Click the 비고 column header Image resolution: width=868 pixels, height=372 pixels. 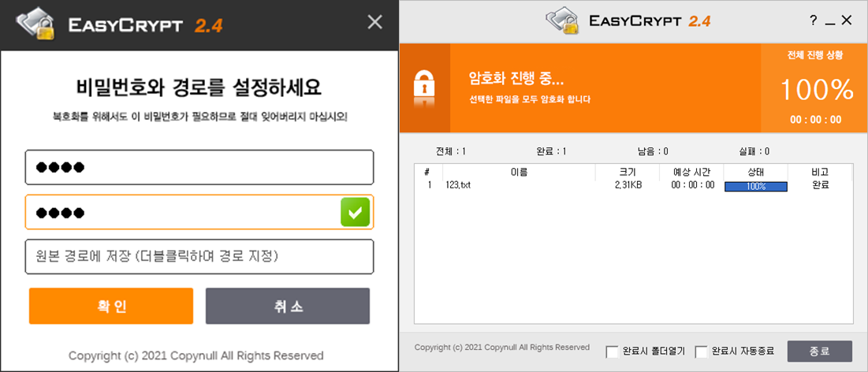pyautogui.click(x=821, y=172)
